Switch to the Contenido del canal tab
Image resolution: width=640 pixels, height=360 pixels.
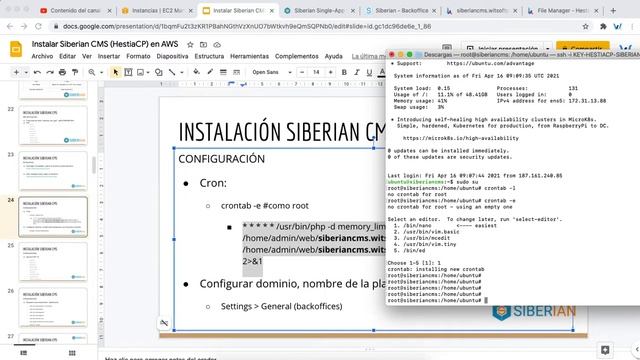(75, 11)
